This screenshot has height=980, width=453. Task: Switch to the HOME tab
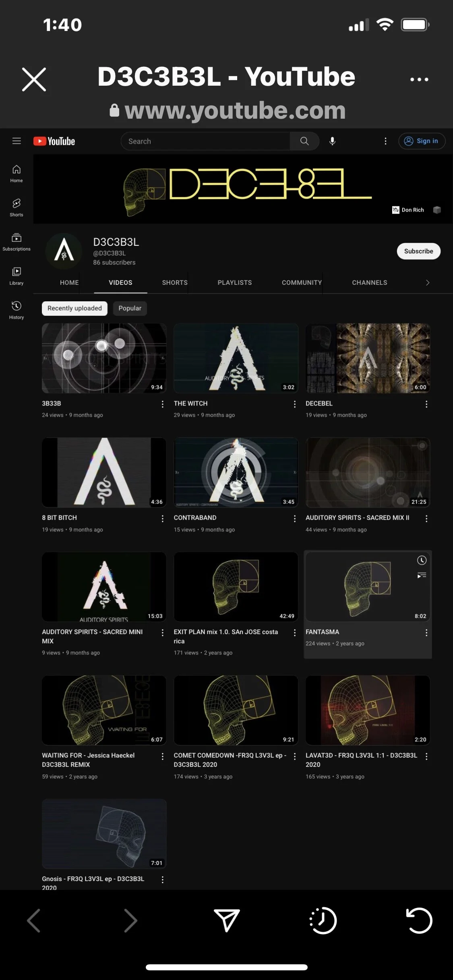pyautogui.click(x=69, y=283)
